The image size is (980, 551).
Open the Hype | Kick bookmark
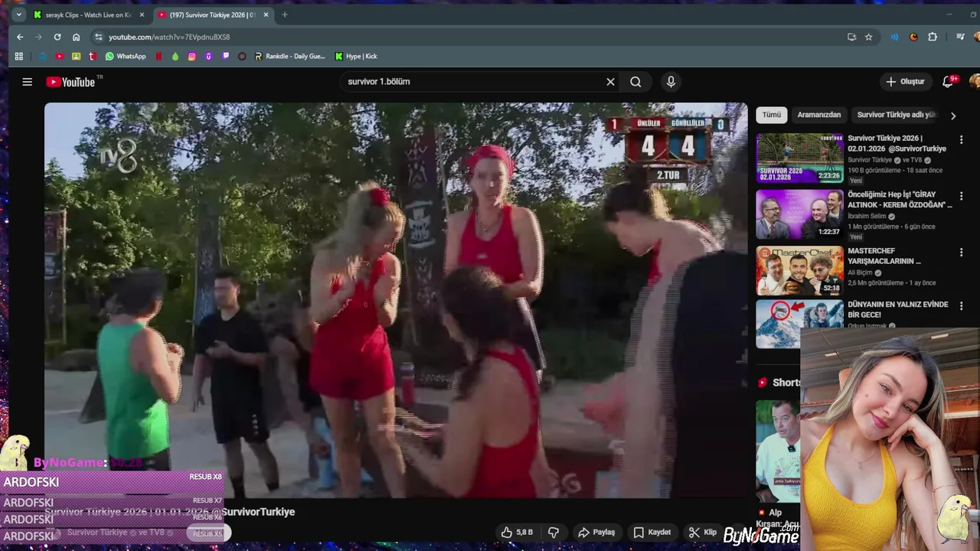pos(356,56)
